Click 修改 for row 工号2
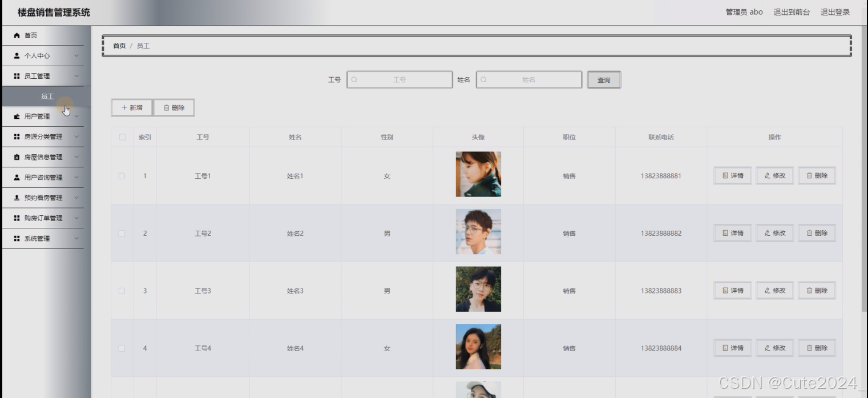 775,233
